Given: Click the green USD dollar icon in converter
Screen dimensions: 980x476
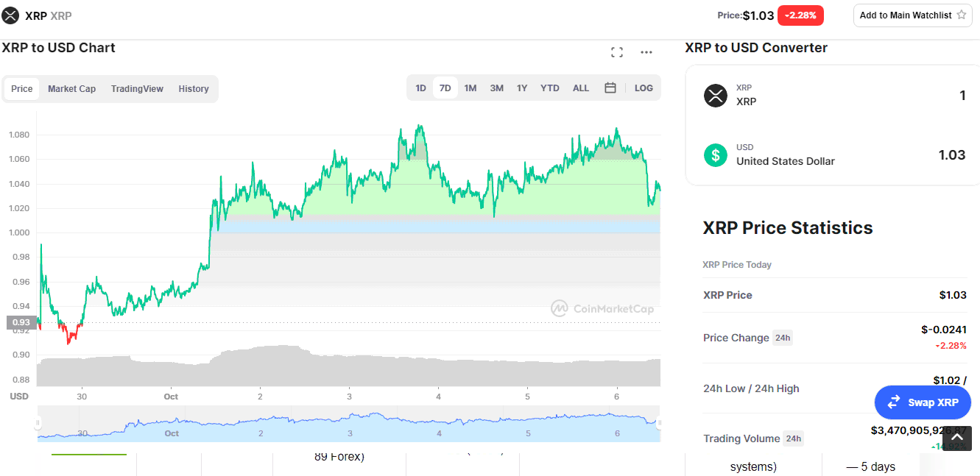Looking at the screenshot, I should pos(716,155).
